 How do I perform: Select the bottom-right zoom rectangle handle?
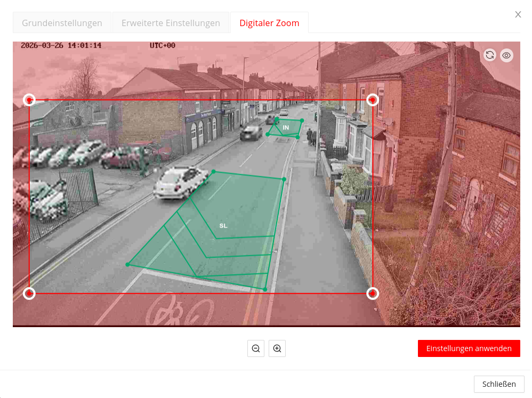(373, 293)
